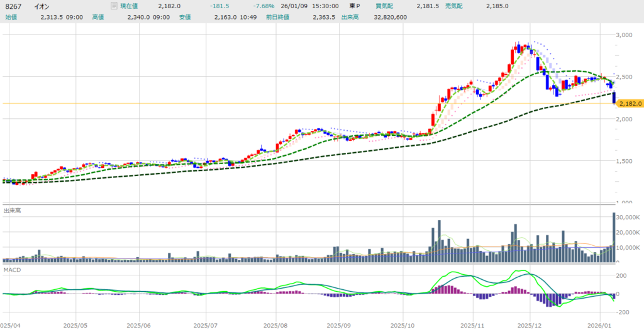Click the 2025/07 date on time axis
The image size is (644, 332).
click(205, 326)
